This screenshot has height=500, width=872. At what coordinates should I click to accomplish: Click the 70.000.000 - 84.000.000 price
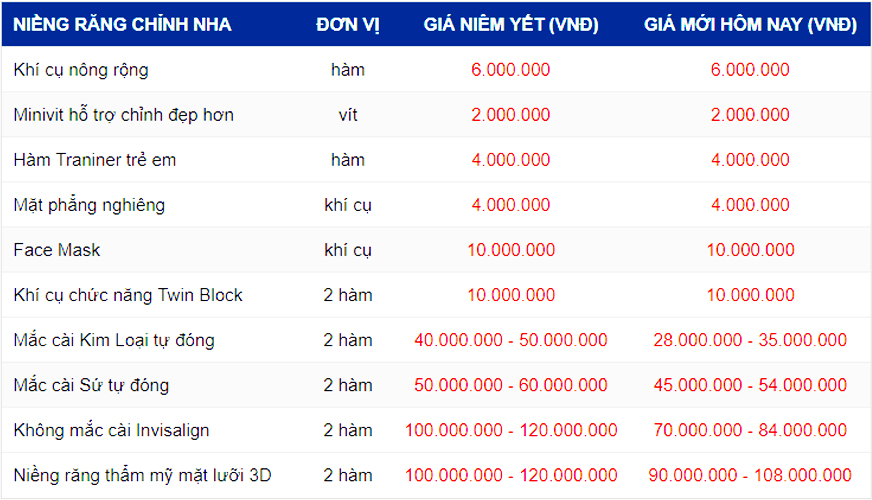coord(750,430)
